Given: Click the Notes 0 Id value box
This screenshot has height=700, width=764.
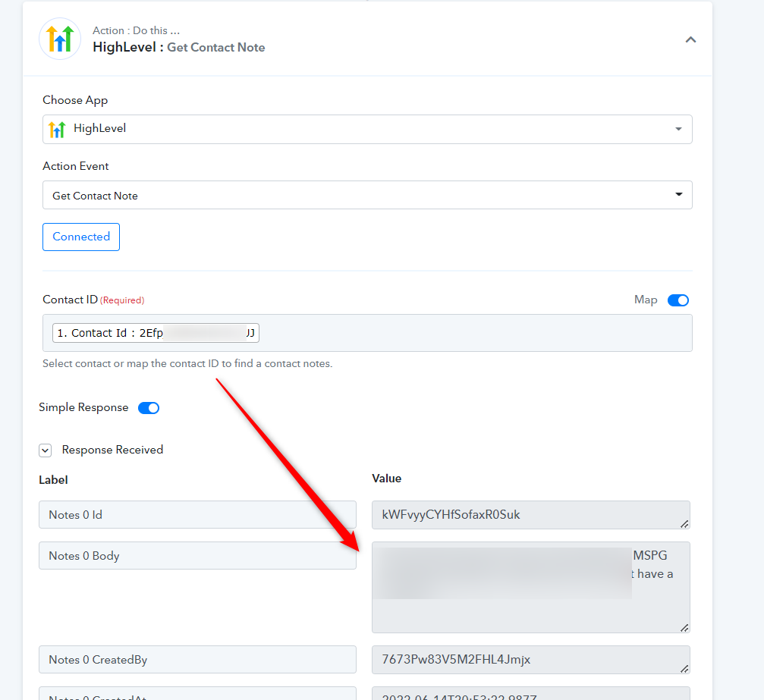Looking at the screenshot, I should (530, 515).
